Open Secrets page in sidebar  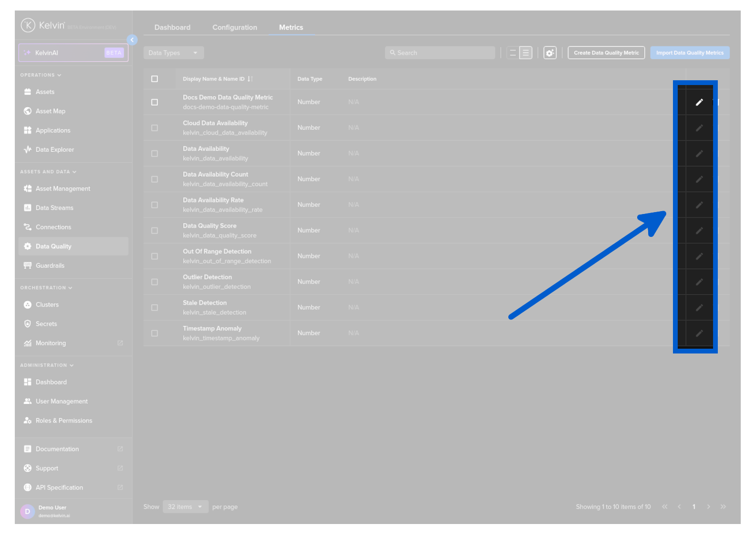(x=46, y=324)
